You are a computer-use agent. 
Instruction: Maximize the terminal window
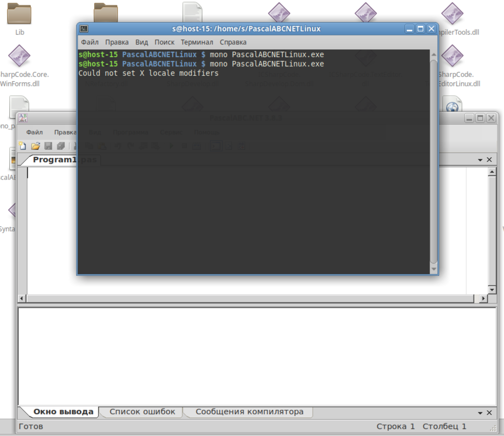point(421,29)
